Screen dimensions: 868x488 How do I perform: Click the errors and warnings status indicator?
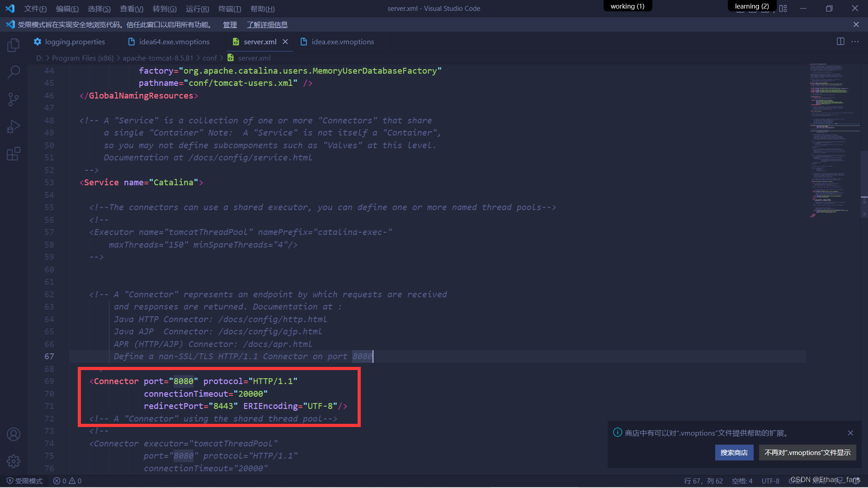tap(67, 481)
